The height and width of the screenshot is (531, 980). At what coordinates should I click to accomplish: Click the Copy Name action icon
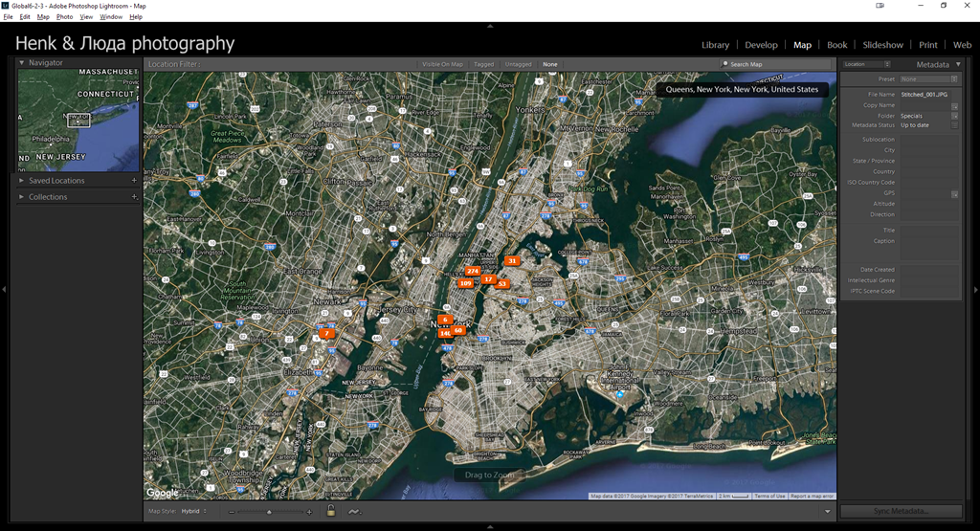click(954, 105)
